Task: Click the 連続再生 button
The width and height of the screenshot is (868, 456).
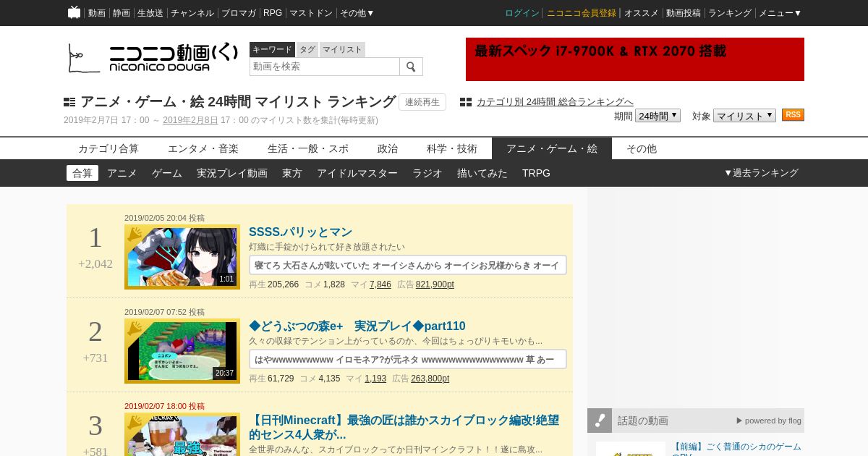Action: pos(422,102)
